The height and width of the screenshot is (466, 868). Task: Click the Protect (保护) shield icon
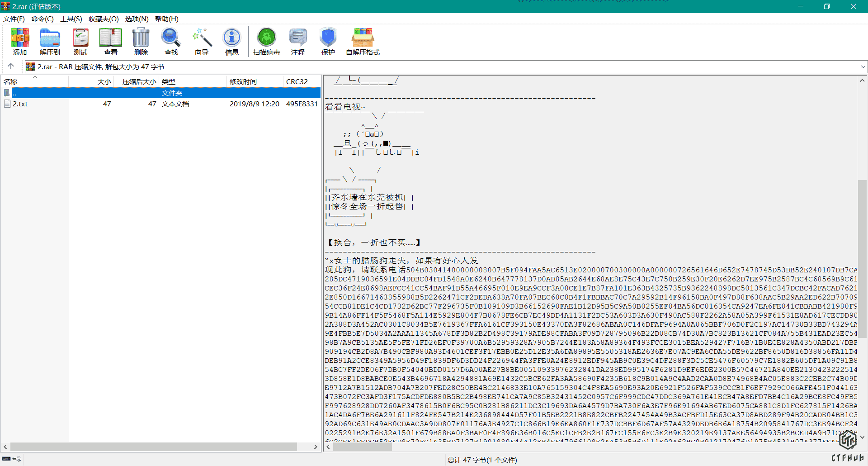tap(328, 41)
